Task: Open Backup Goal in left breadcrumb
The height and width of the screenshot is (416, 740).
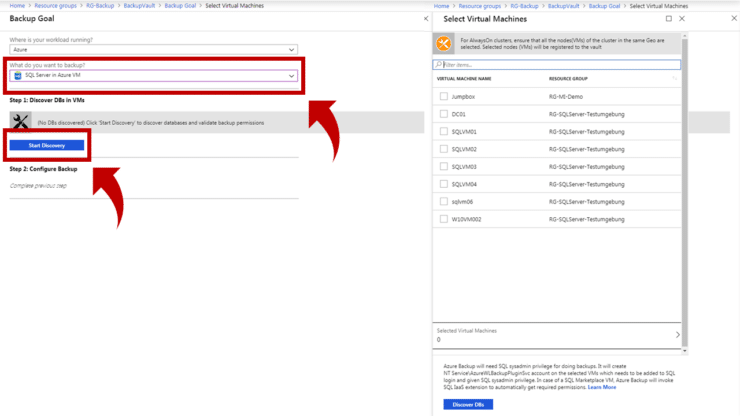Action: tap(180, 6)
